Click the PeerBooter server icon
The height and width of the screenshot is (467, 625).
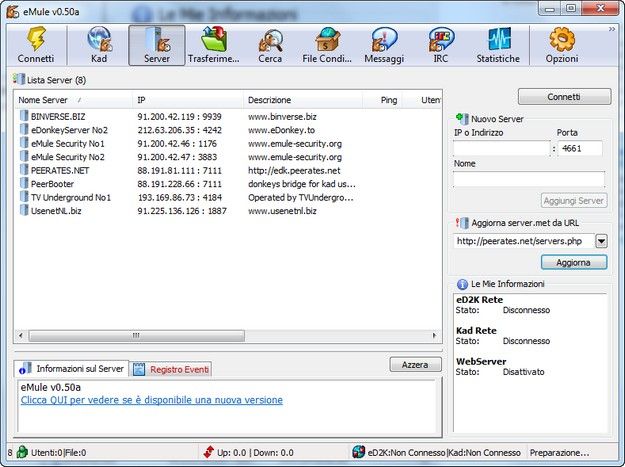(24, 184)
